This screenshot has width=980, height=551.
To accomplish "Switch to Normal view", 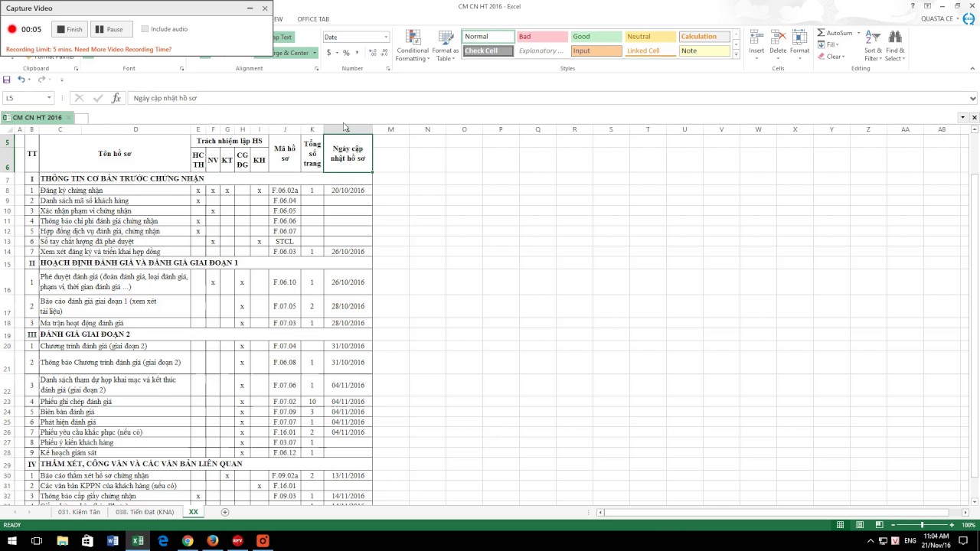I will tap(840, 525).
